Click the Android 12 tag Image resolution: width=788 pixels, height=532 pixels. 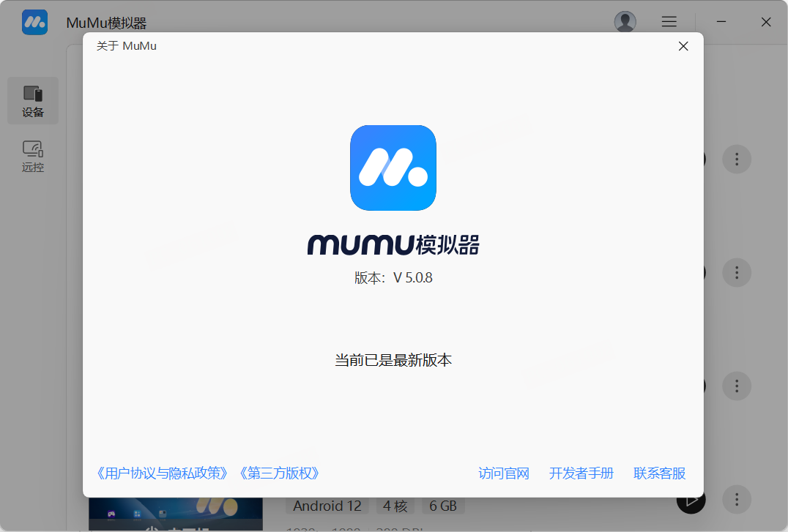[x=327, y=506]
